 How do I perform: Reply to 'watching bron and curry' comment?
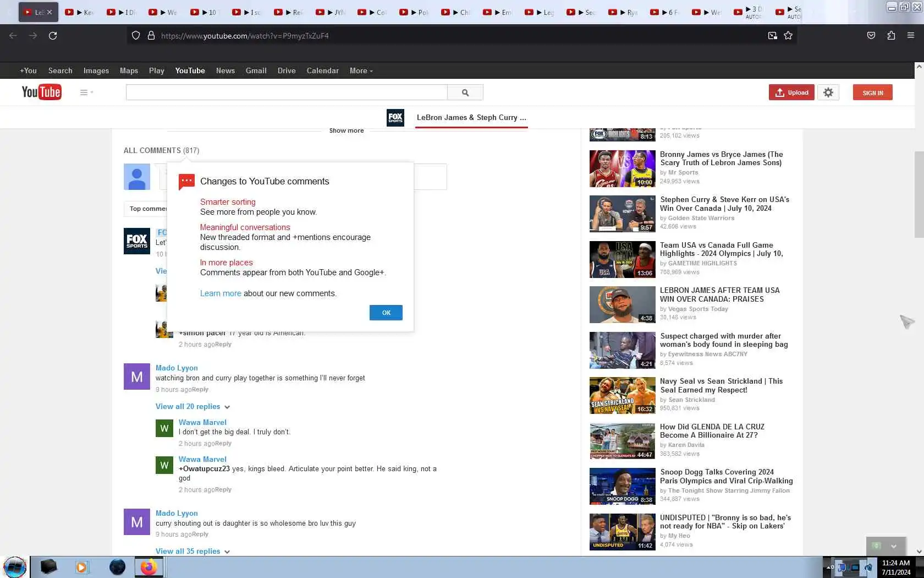[200, 389]
